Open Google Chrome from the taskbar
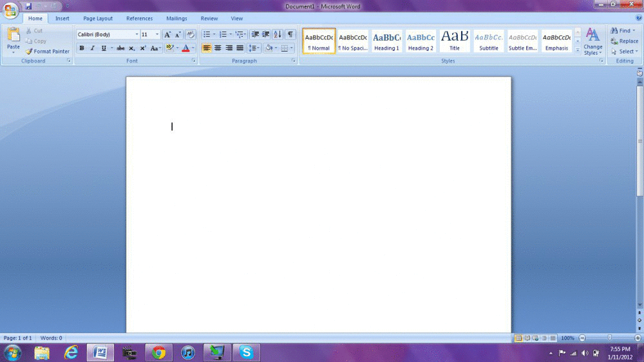Screen dimensions: 644x362 pos(158,353)
